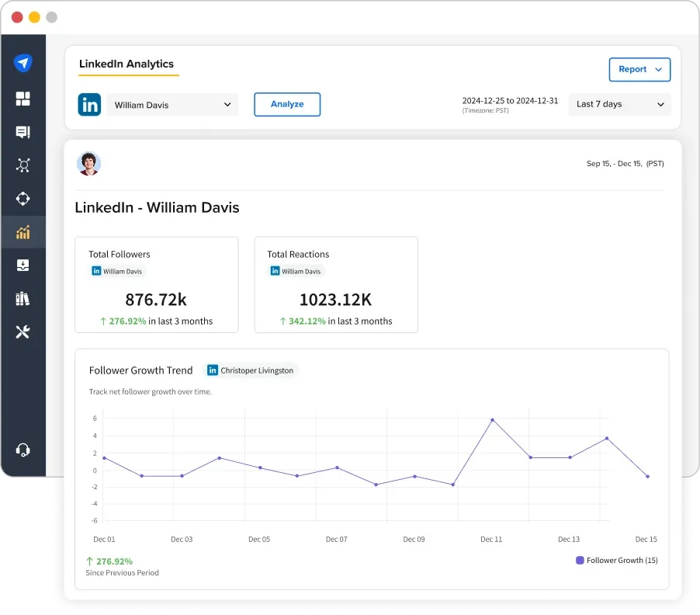Click the target icon in the sidebar

pos(23,198)
